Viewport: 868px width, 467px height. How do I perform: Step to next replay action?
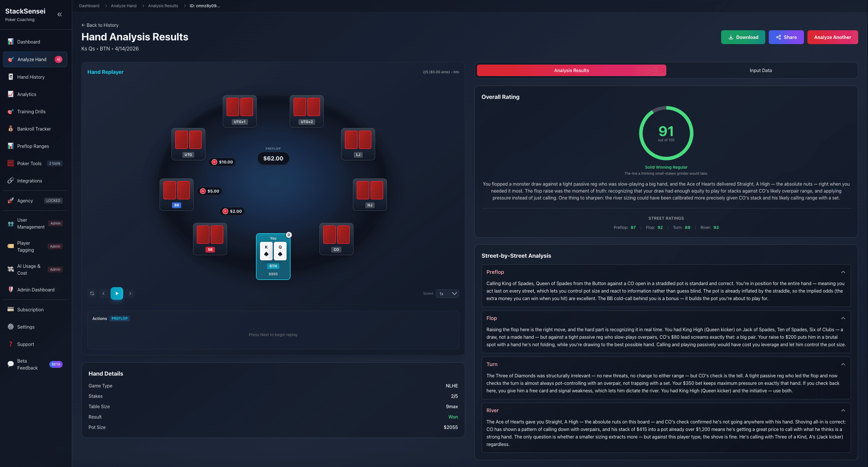[130, 293]
